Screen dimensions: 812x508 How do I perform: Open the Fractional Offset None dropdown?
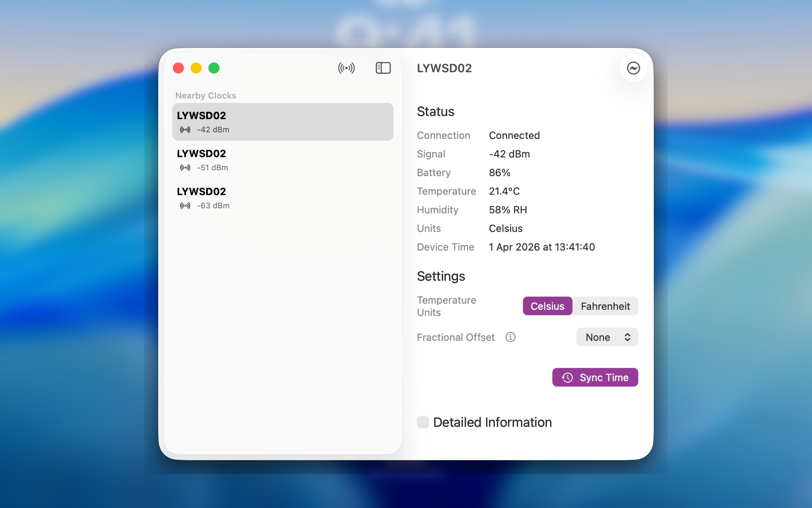click(607, 337)
